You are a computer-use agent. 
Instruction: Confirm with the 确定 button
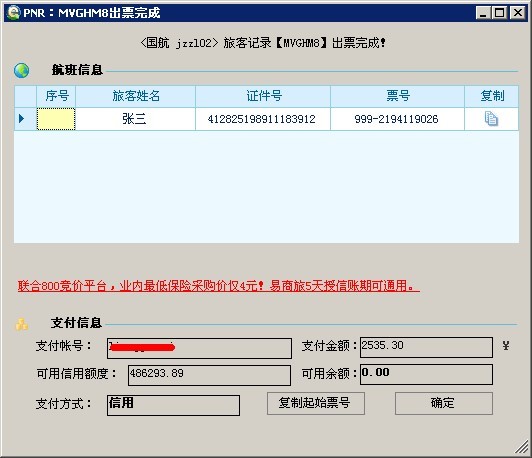pyautogui.click(x=444, y=403)
